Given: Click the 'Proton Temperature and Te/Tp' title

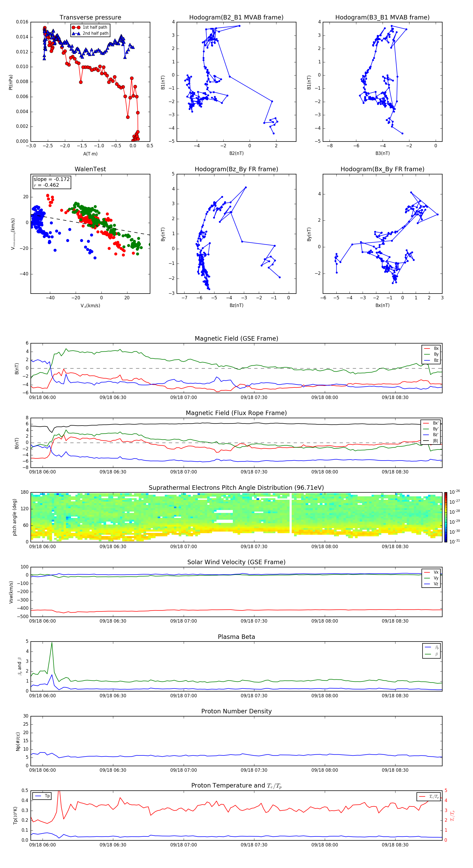Looking at the screenshot, I should pyautogui.click(x=236, y=786).
